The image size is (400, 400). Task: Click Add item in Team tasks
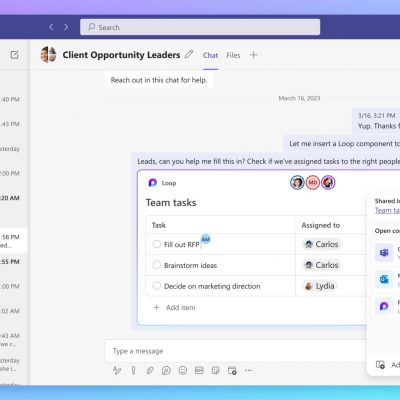tap(174, 307)
